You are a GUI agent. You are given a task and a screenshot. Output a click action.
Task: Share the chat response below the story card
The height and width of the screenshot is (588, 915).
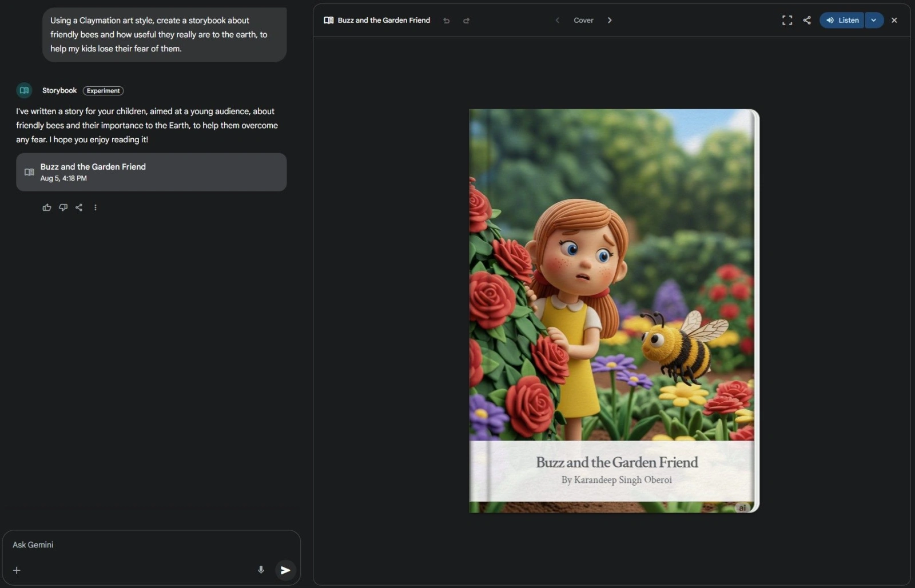click(79, 207)
